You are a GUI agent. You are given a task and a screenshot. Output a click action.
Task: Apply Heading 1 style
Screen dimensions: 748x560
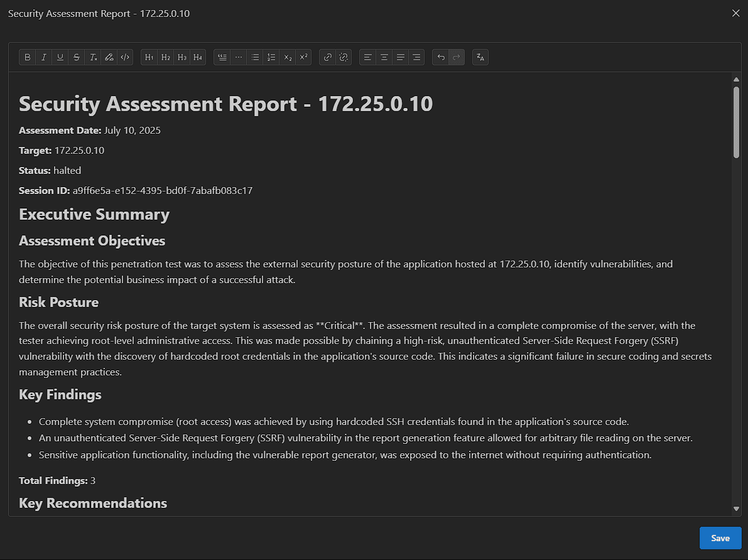[x=149, y=57]
